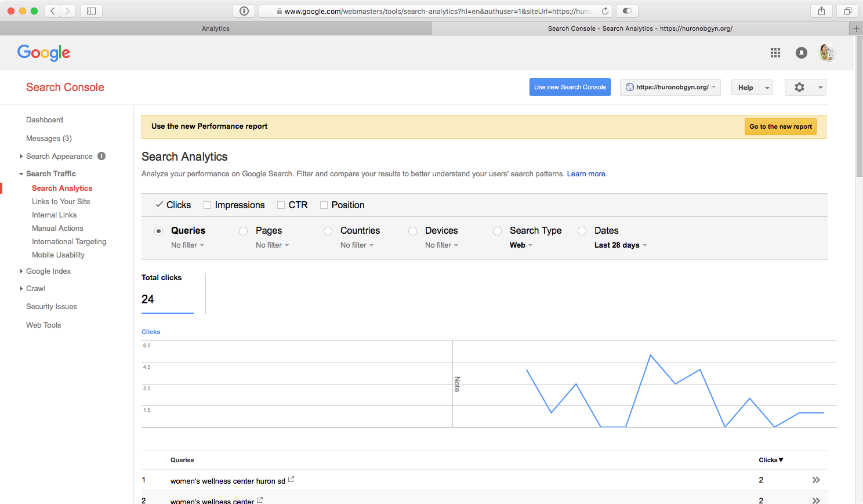Viewport: 863px width, 504px height.
Task: Click Safari forward button
Action: [68, 10]
